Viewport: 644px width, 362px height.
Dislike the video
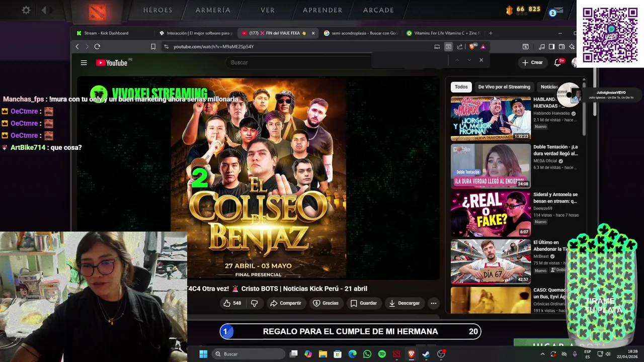[x=255, y=303]
